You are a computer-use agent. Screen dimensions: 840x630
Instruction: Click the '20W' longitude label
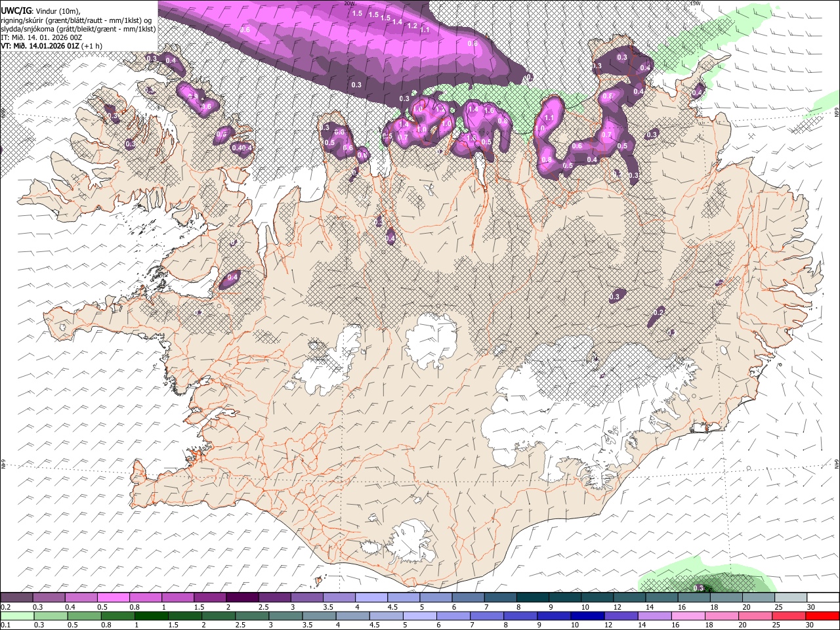[349, 3]
